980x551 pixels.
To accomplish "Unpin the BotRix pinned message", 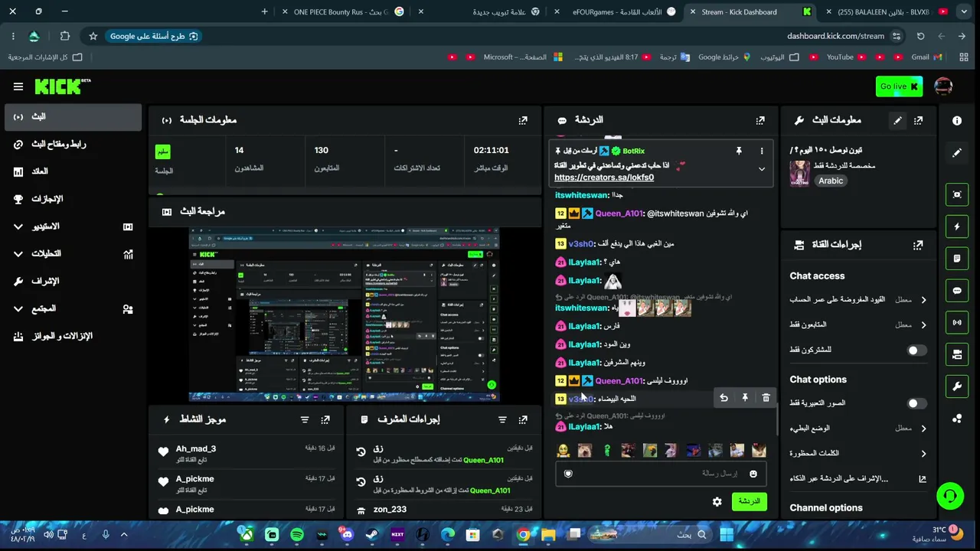I will (x=739, y=152).
